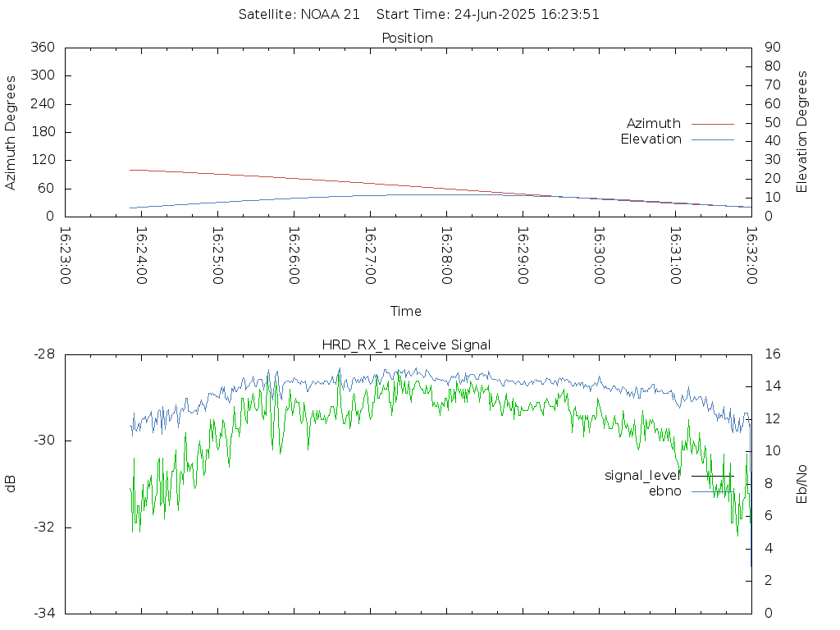Image resolution: width=840 pixels, height=630 pixels.
Task: Click the 16 Eb/No axis value
Action: [x=773, y=354]
